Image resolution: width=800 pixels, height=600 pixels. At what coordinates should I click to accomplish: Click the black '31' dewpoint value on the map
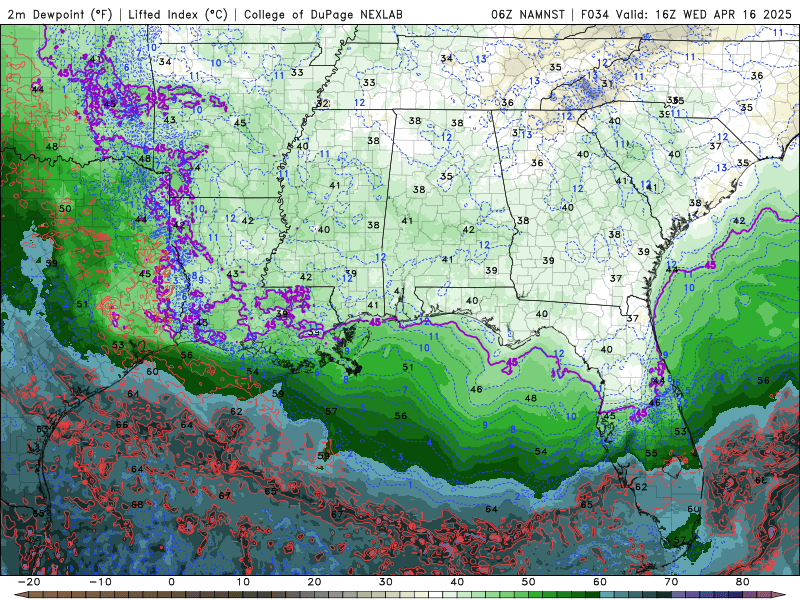coord(607,84)
